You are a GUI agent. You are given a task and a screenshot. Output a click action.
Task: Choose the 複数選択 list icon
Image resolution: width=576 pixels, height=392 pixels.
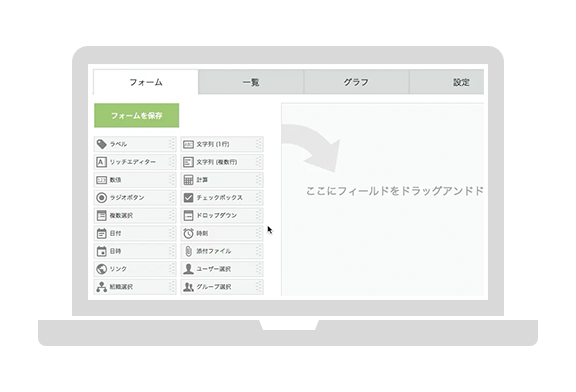(101, 216)
